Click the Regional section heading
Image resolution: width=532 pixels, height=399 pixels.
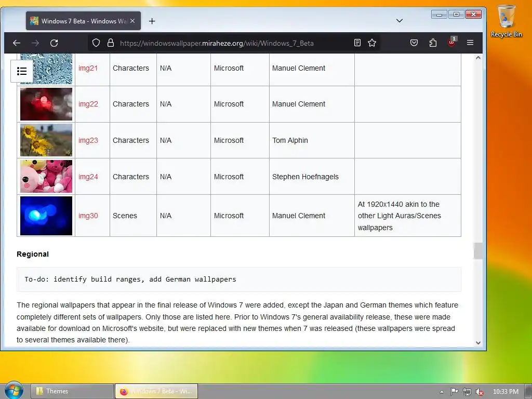33,254
